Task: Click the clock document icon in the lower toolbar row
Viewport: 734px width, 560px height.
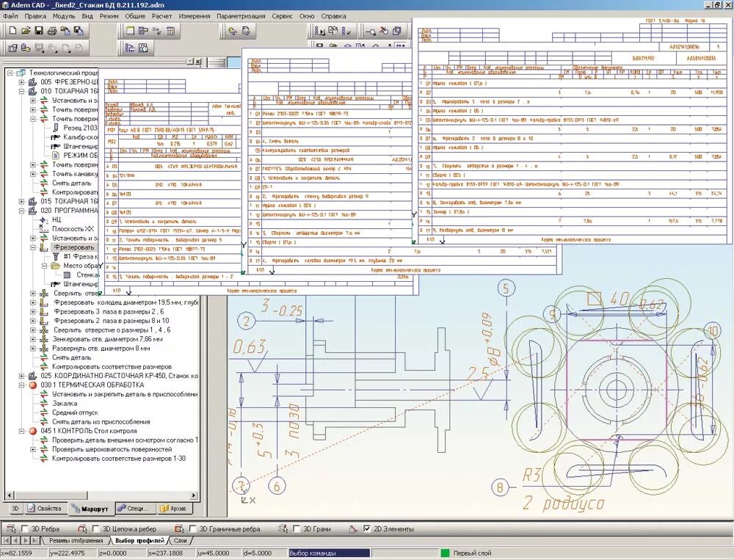Action: [x=144, y=47]
